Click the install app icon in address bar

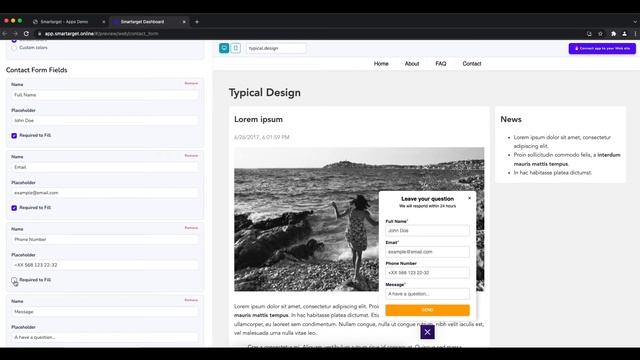589,34
